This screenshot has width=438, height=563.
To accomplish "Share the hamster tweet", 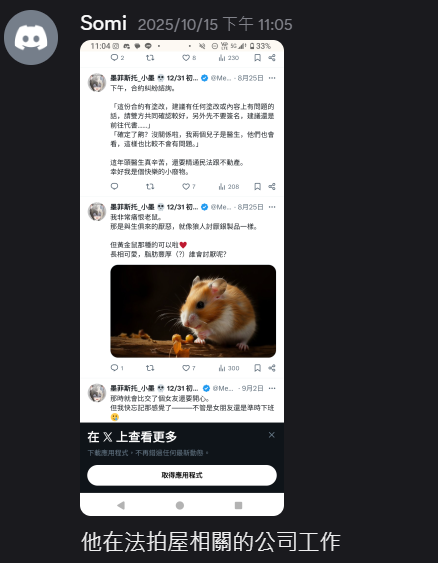I will coord(272,368).
